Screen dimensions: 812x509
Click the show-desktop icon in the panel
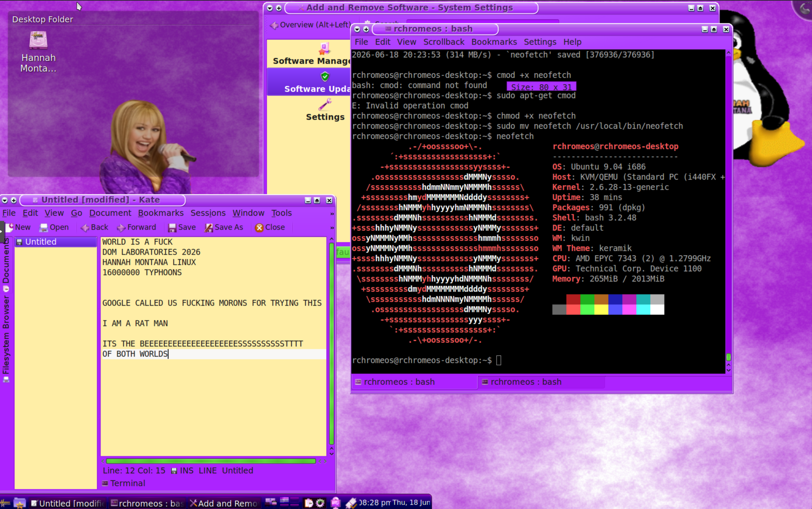[x=271, y=502]
